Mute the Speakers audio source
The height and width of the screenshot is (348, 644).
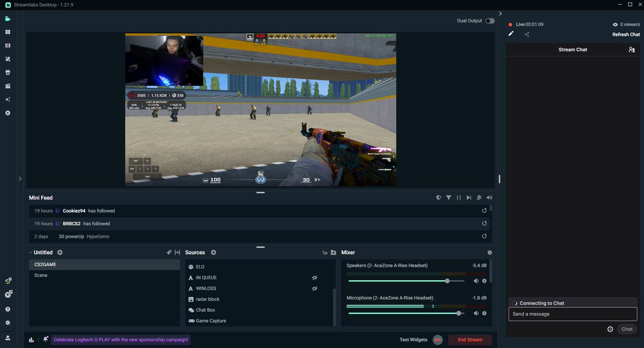[x=476, y=281]
